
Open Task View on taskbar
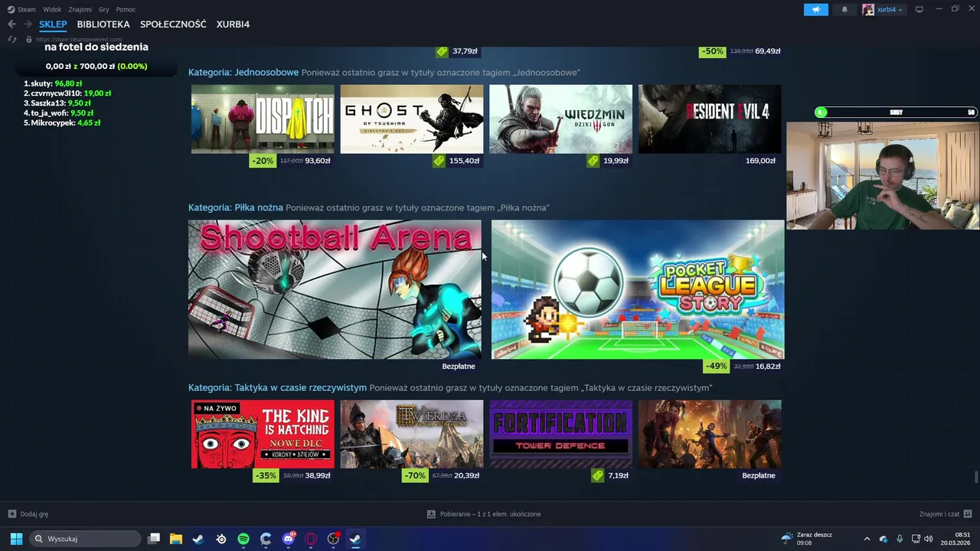click(x=153, y=539)
